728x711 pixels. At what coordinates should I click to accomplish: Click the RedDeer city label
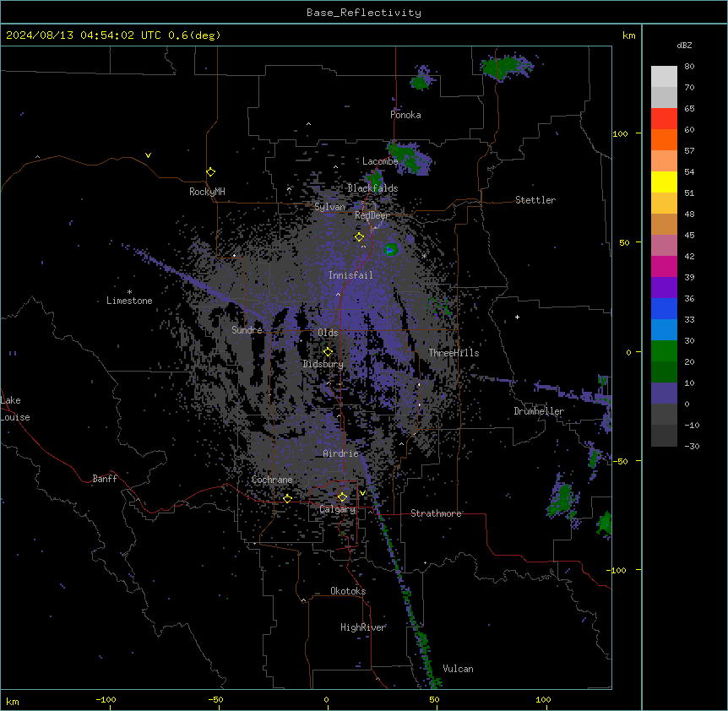(372, 215)
